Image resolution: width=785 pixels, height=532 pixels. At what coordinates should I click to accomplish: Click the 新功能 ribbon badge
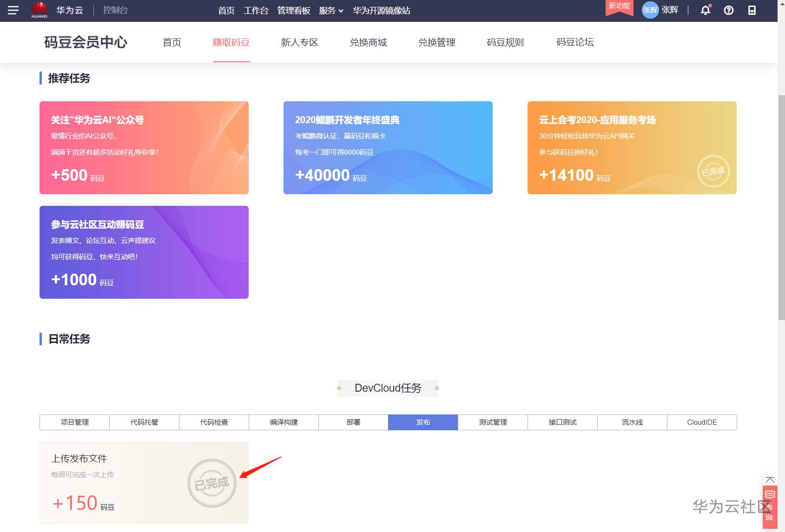click(619, 7)
